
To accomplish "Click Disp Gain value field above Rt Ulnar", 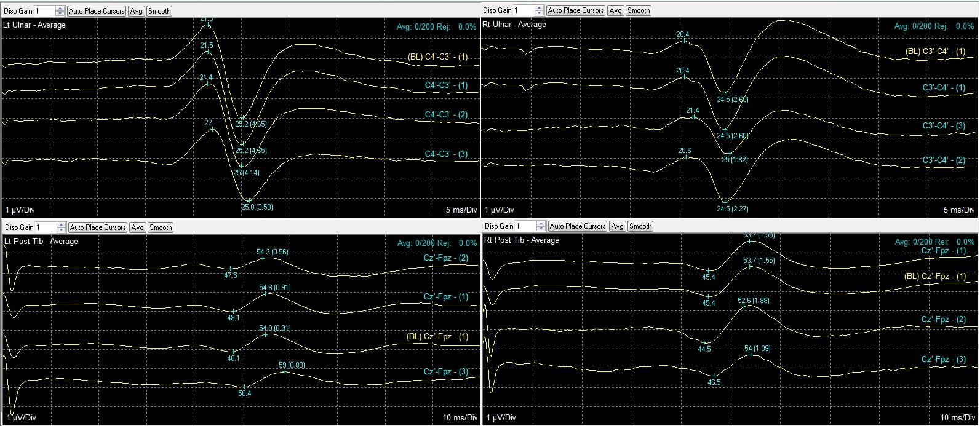I will point(523,10).
